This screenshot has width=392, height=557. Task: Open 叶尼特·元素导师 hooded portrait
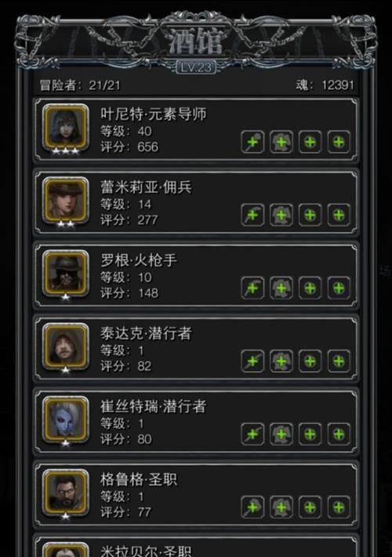click(66, 127)
